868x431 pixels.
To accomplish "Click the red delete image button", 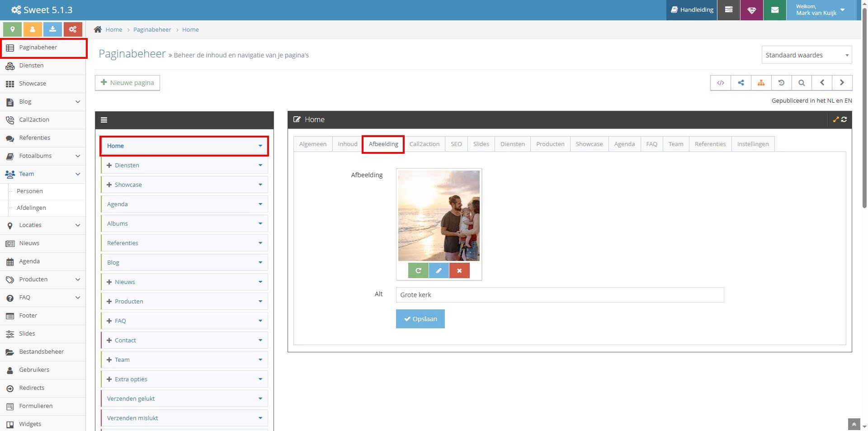I will 459,270.
